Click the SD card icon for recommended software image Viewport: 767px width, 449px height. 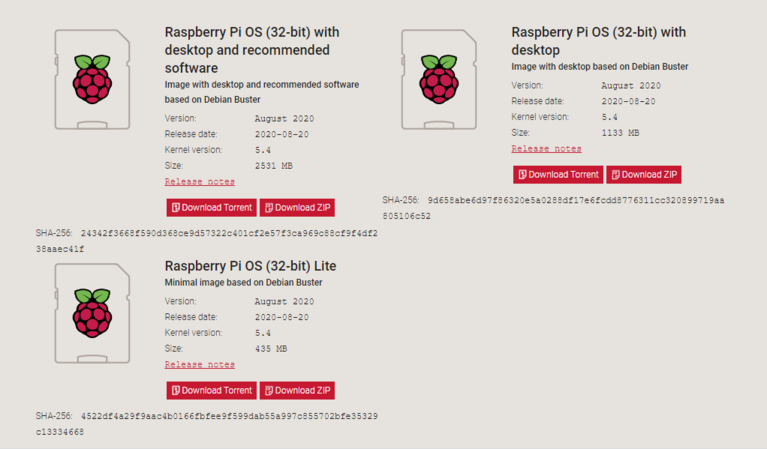[x=92, y=79]
